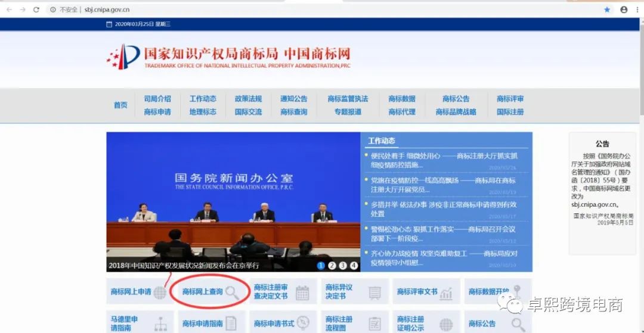Screen dimensions: 644x333
Task: Click the site info icon before 不安全
Action: 54,10
